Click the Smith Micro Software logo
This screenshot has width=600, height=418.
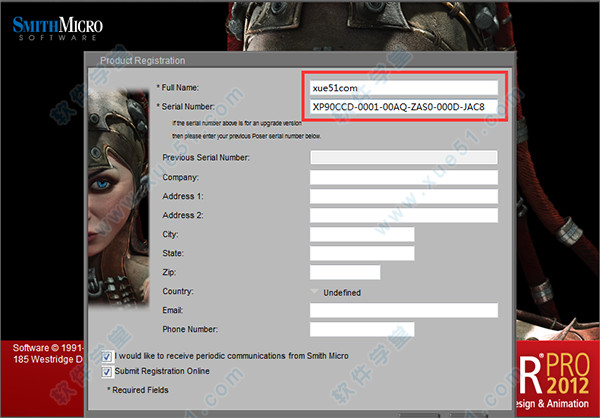57,28
